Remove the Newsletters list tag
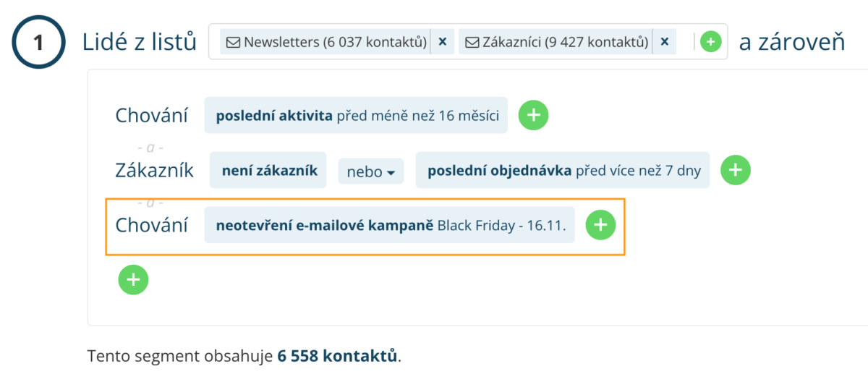868x382 pixels. click(x=443, y=42)
